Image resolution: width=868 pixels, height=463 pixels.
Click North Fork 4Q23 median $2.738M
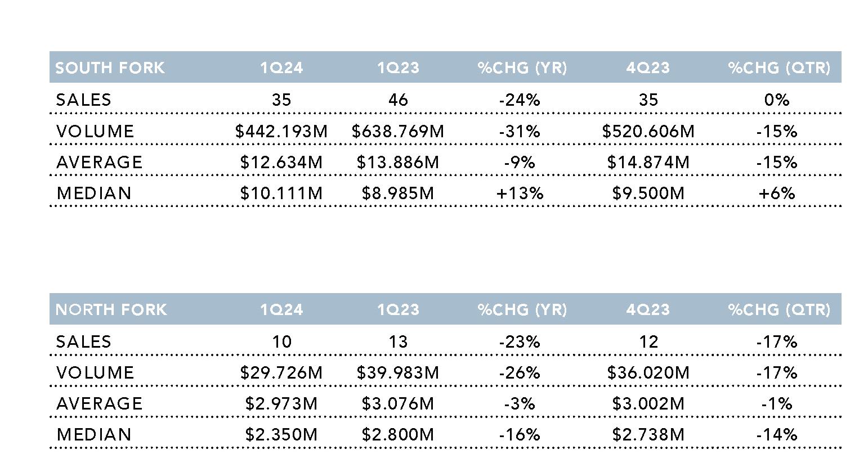(x=648, y=435)
